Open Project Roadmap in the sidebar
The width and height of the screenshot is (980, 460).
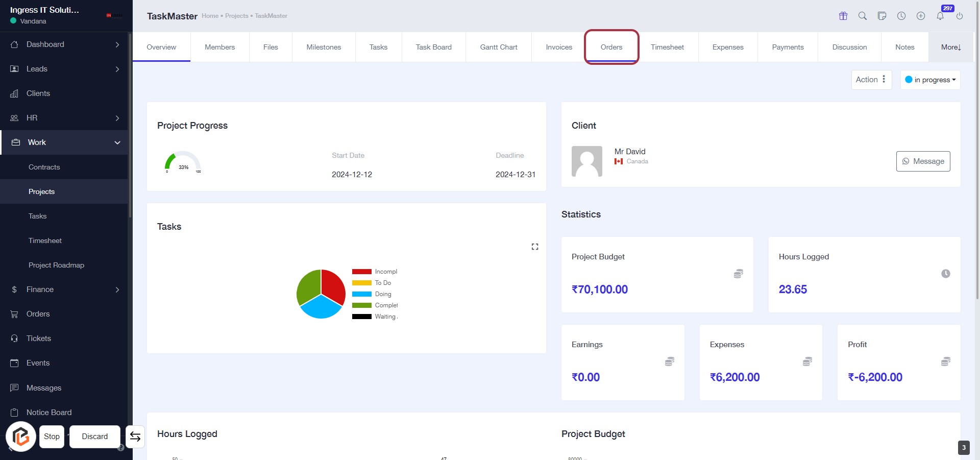pyautogui.click(x=56, y=265)
